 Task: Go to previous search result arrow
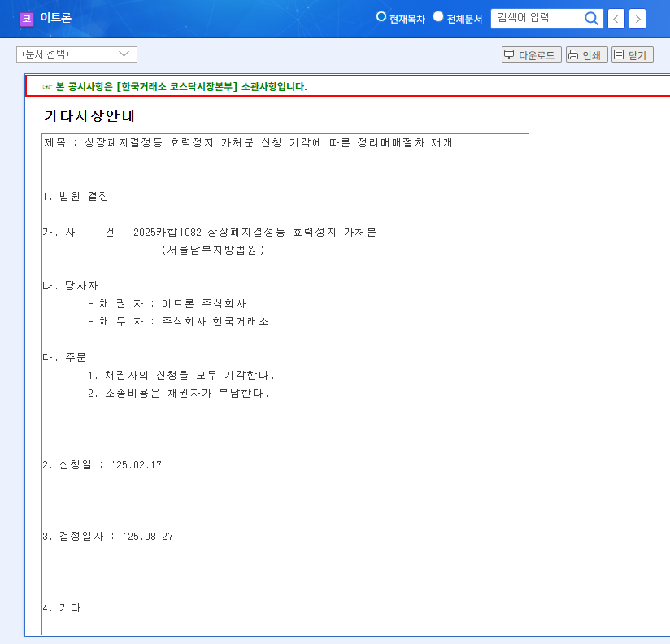coord(616,19)
